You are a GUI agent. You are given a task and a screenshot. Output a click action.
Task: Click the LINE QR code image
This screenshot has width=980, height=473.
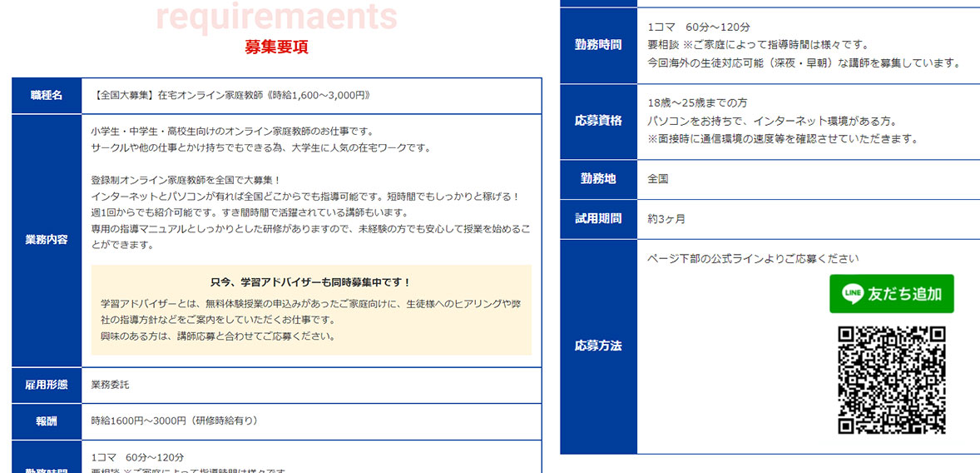[x=891, y=380]
